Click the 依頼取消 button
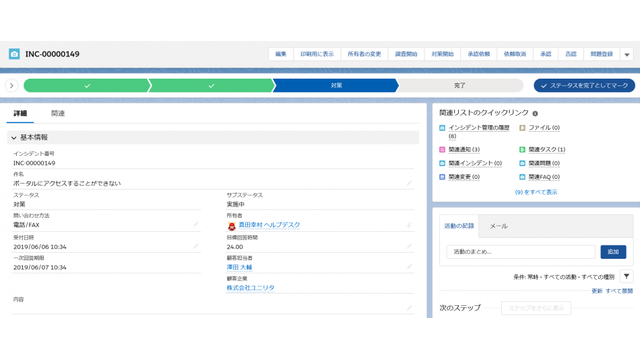The image size is (640, 360). 515,54
